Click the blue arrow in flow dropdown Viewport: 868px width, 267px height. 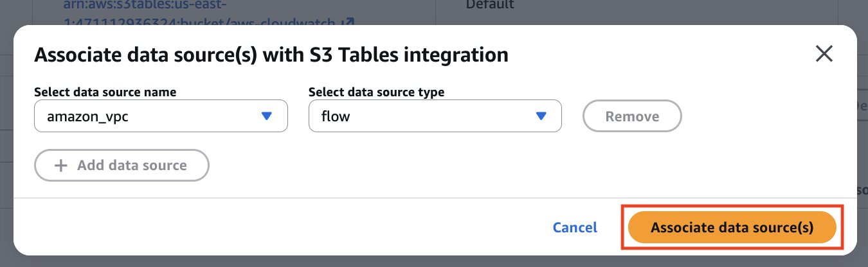pos(541,116)
